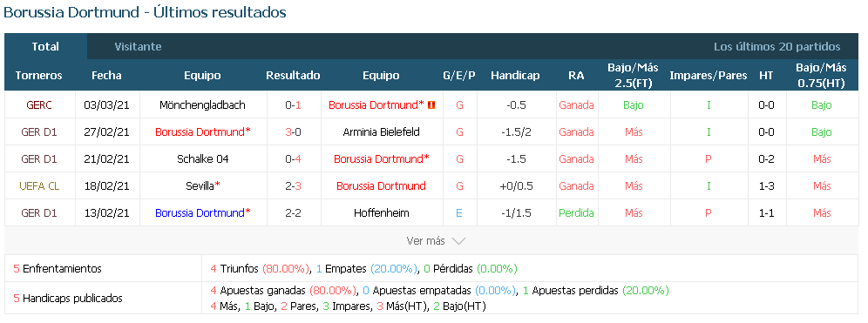Viewport: 868px width, 323px height.
Task: Expand the Ver más chevron arrow
Action: pos(458,241)
